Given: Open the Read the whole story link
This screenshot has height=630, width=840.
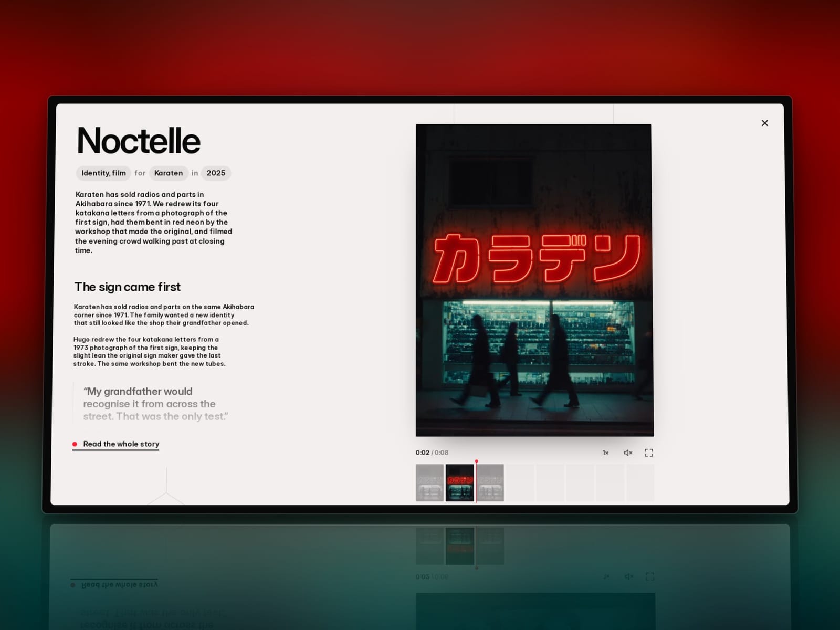Looking at the screenshot, I should (121, 444).
